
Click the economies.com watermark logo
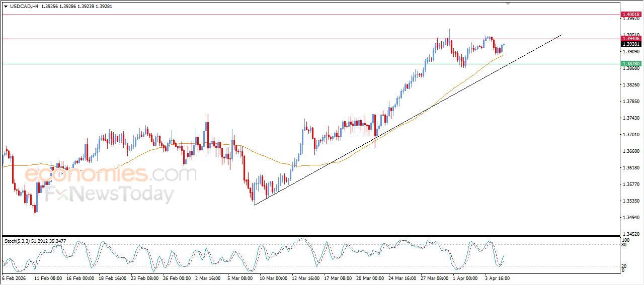coord(111,174)
